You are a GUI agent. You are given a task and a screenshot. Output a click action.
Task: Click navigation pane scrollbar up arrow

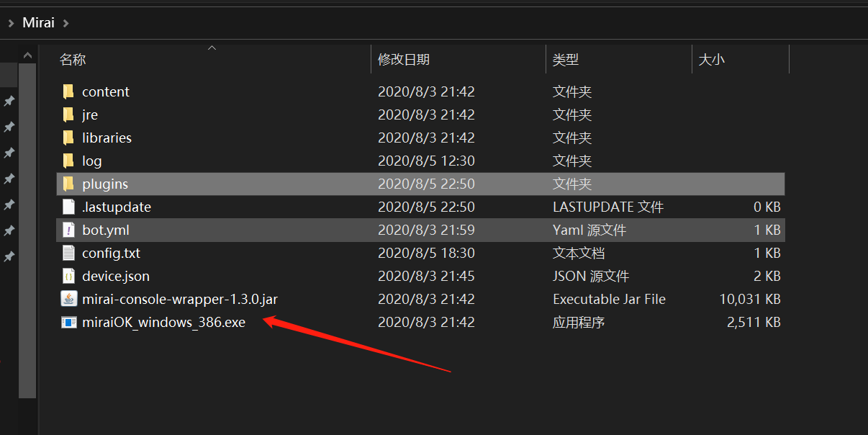tap(27, 54)
